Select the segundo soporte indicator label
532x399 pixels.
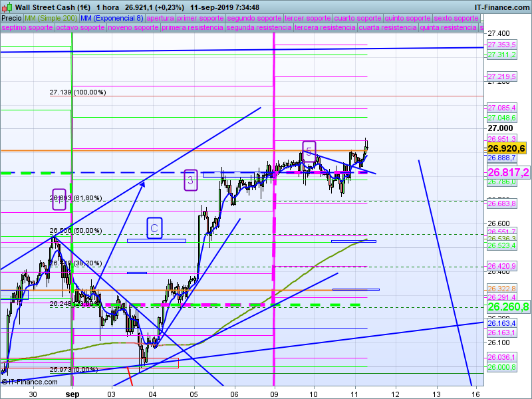click(254, 19)
